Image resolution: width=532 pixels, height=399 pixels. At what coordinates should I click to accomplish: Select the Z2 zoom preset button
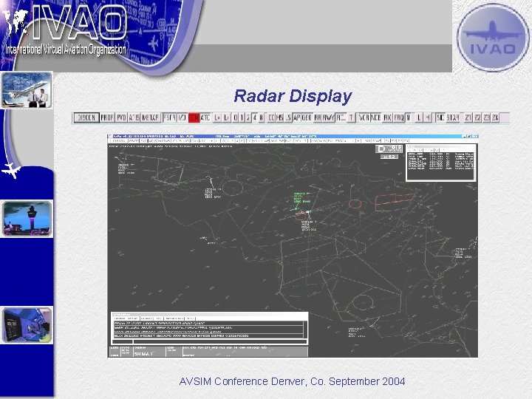tap(478, 117)
